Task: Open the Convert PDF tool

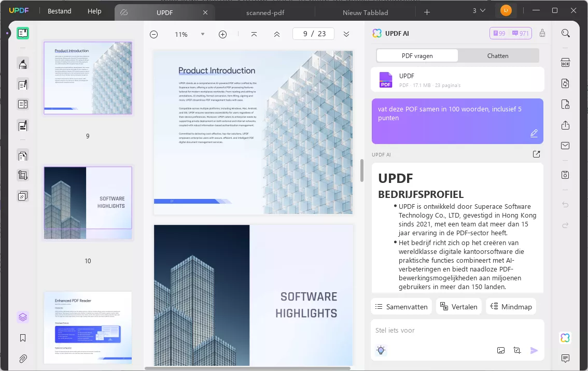Action: [566, 83]
